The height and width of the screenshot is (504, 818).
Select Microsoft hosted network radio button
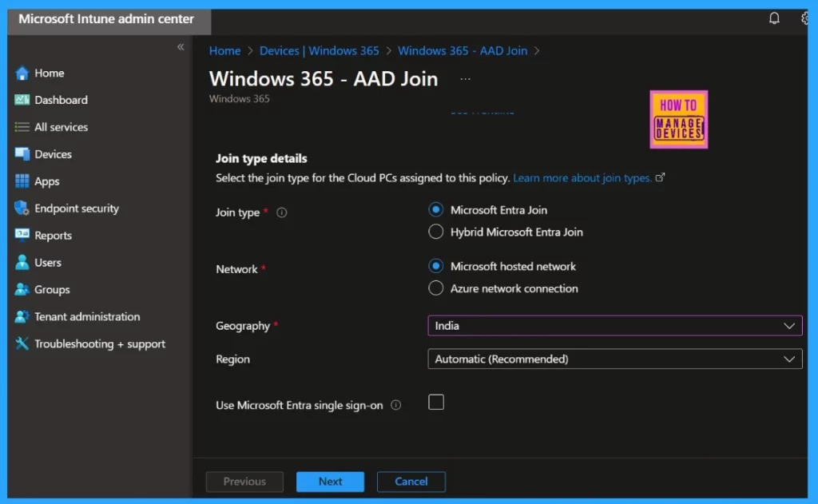[435, 266]
